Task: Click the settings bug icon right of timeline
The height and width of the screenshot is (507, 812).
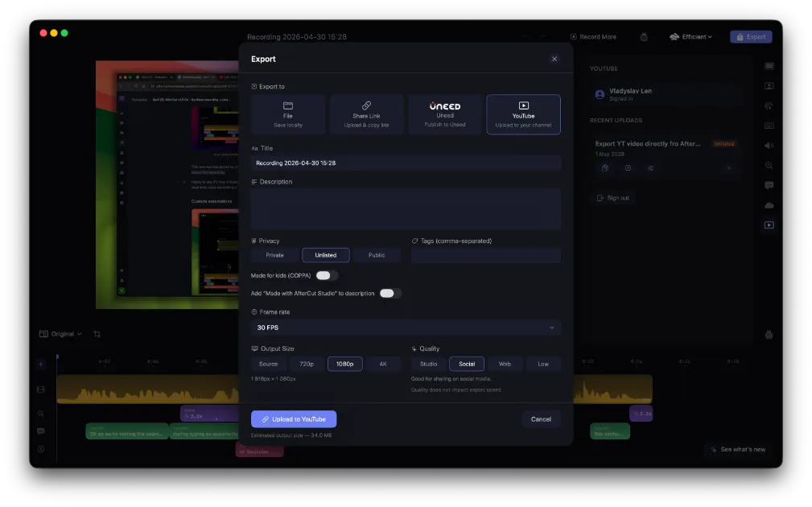Action: click(x=769, y=335)
